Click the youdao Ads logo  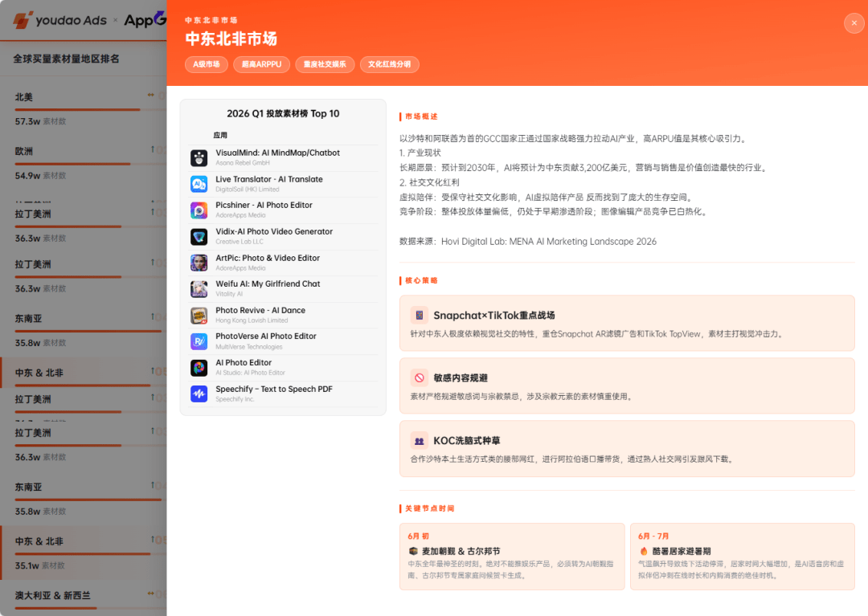[x=59, y=20]
